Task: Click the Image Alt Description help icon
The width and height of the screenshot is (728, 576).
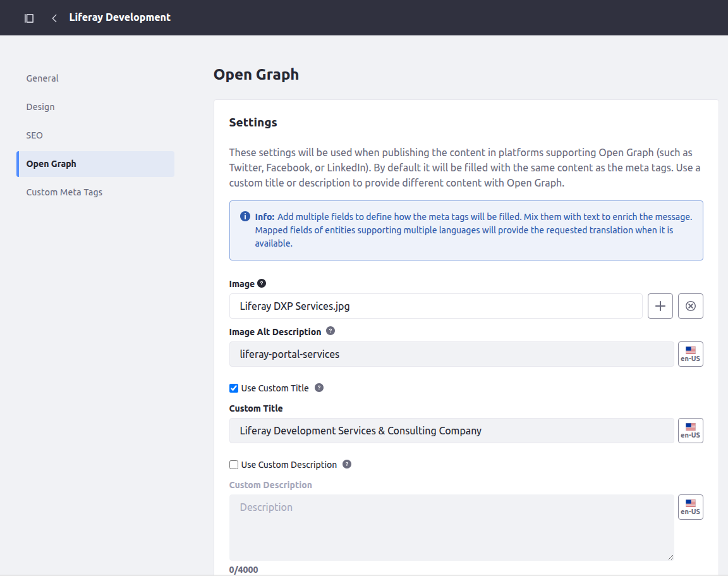Action: point(331,331)
